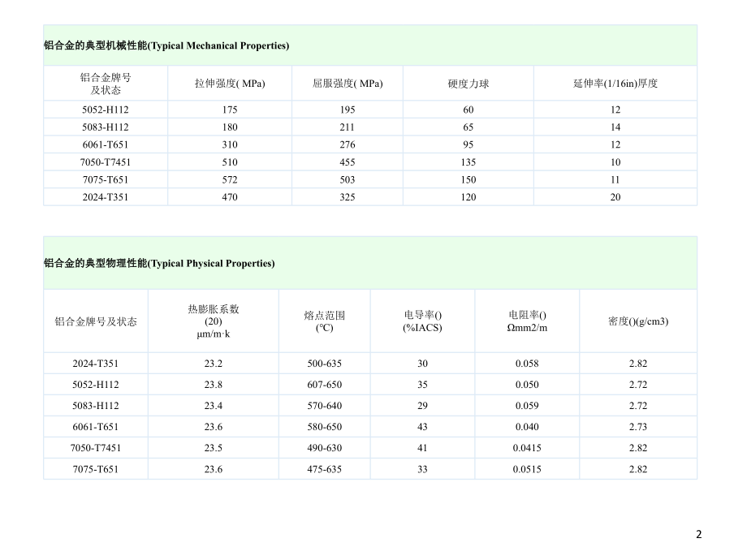Select the 屈服强度(MPa) column header
The height and width of the screenshot is (560, 747).
point(348,84)
